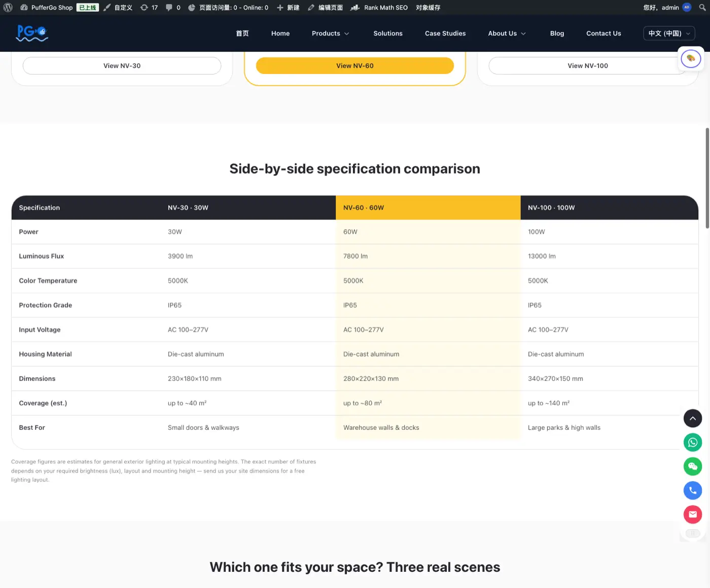This screenshot has height=588, width=710.
Task: Click the 已上线 live status badge
Action: pyautogui.click(x=88, y=8)
